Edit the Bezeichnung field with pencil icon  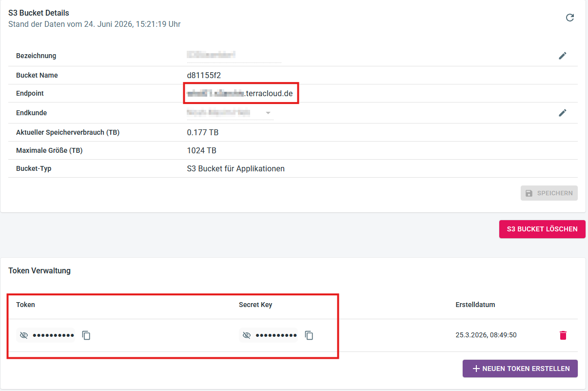pyautogui.click(x=563, y=56)
